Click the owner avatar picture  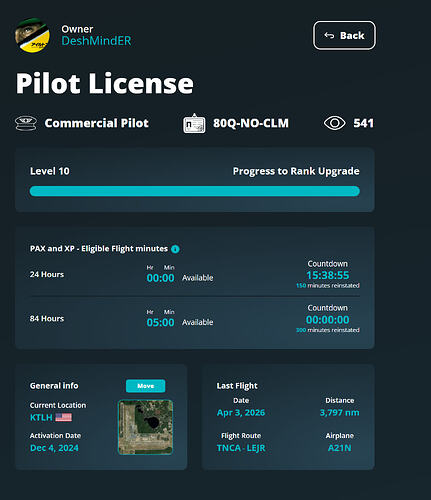point(32,35)
